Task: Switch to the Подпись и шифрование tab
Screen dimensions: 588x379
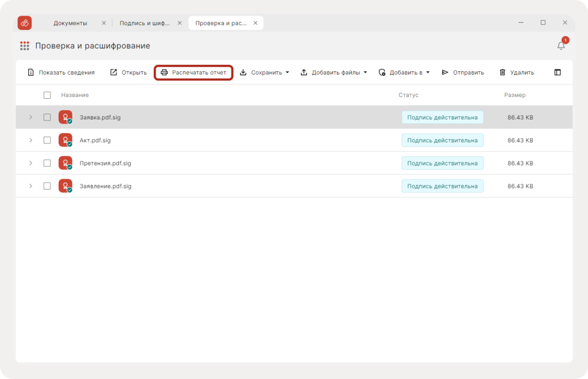Action: (x=144, y=23)
